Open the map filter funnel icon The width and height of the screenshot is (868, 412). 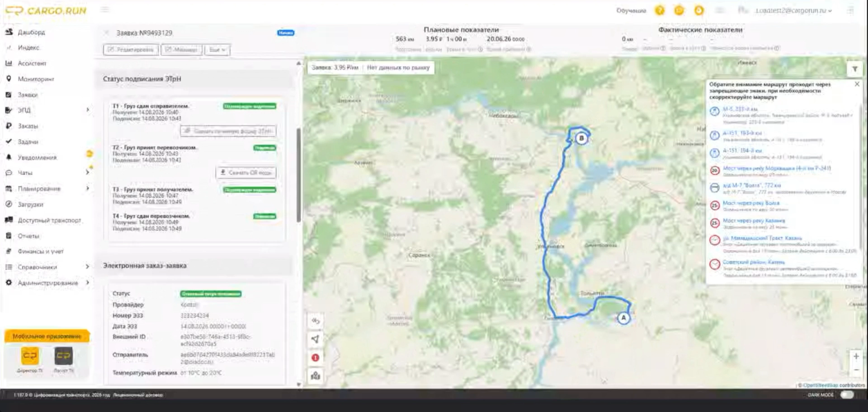click(855, 69)
